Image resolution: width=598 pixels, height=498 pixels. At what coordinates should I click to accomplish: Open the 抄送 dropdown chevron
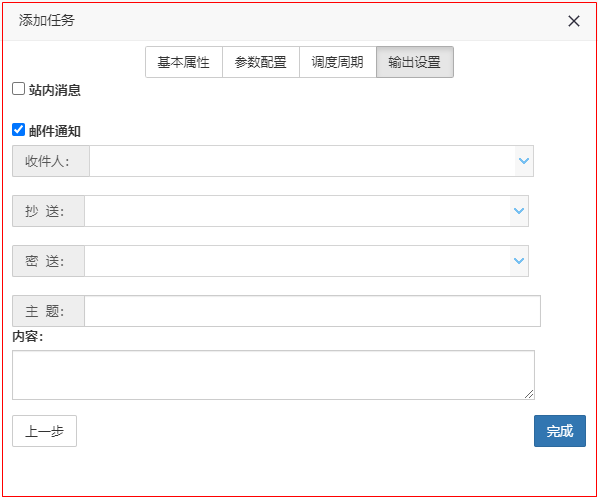519,211
